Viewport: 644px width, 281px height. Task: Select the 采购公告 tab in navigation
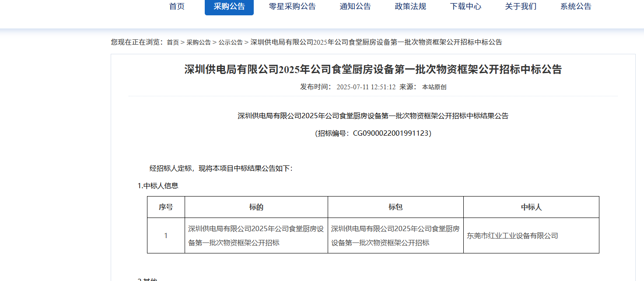(229, 7)
